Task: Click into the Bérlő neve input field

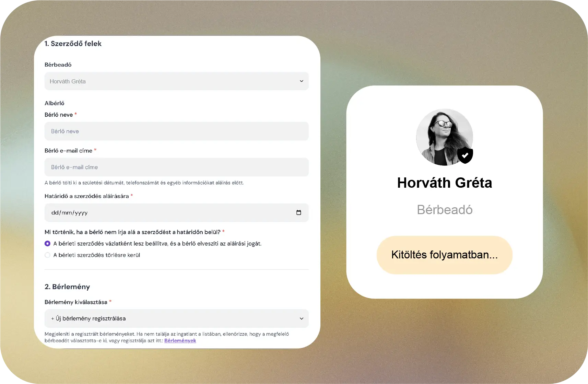Action: pos(176,131)
